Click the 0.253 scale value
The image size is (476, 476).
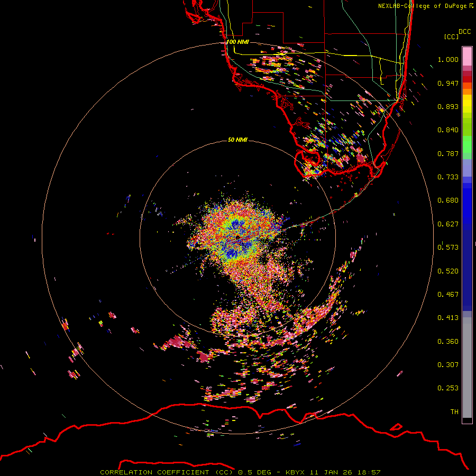click(448, 388)
